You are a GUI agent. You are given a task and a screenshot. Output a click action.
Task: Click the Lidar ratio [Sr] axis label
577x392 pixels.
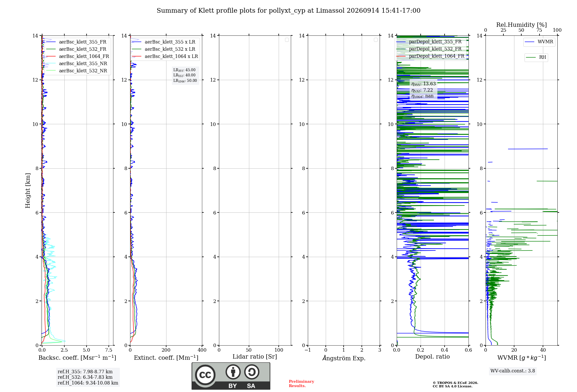(255, 357)
